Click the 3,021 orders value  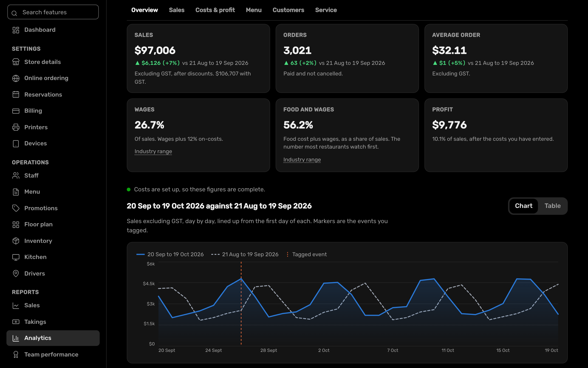pos(297,50)
